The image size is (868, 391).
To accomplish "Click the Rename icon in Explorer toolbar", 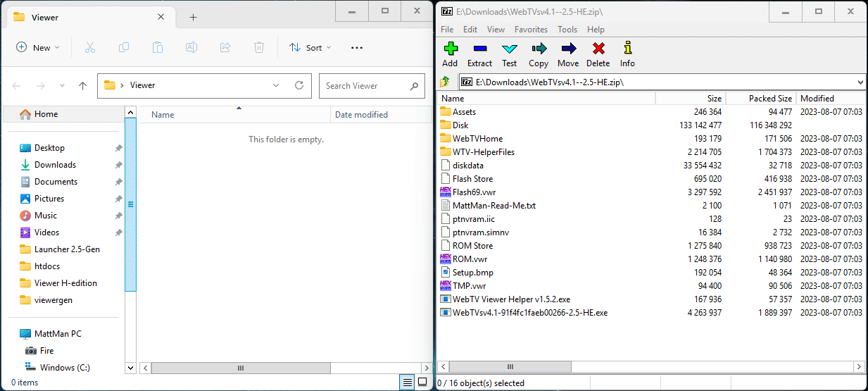I will (x=191, y=47).
